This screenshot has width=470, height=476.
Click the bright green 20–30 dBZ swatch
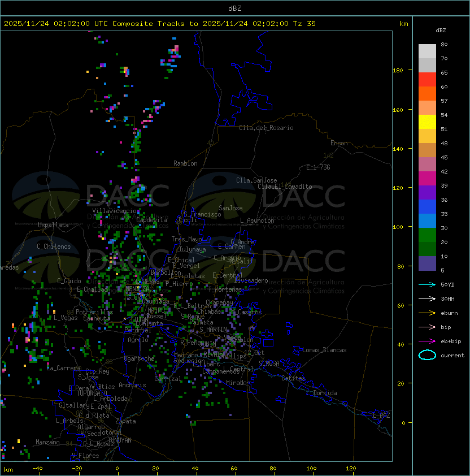[427, 235]
